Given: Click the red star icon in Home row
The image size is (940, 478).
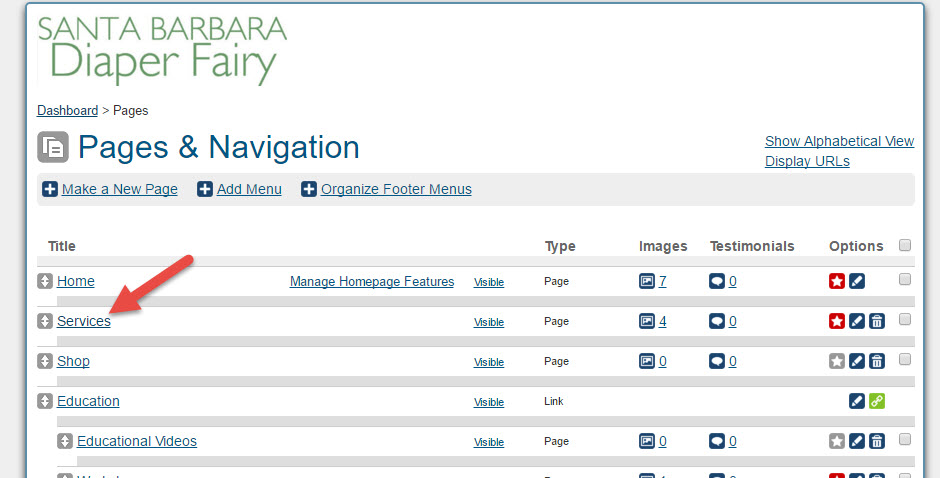Looking at the screenshot, I should 837,281.
